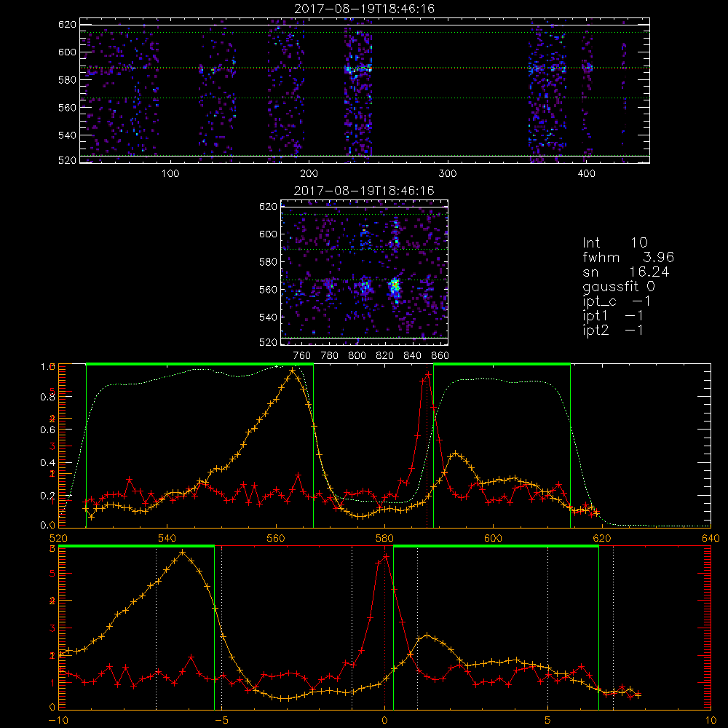Select the "fwhm 3.96" readout line
Screen dimensions: 728x728
point(628,257)
